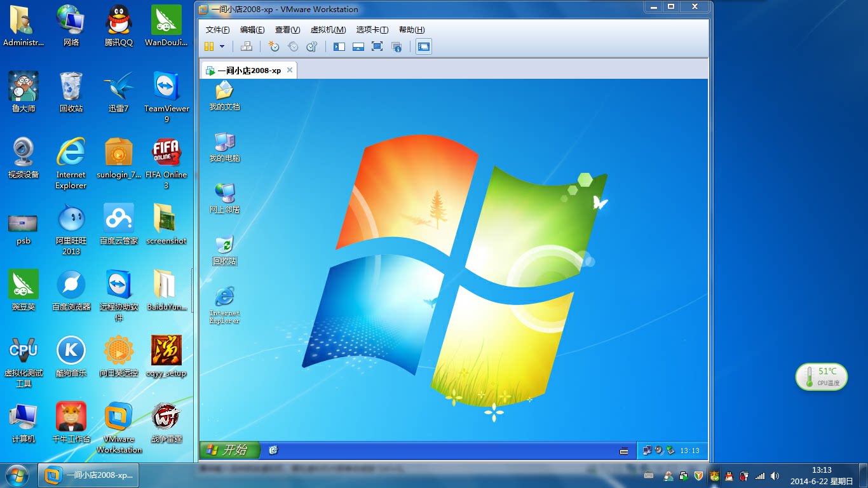The height and width of the screenshot is (488, 868).
Task: Click the guest 开始 start button
Action: coord(229,449)
